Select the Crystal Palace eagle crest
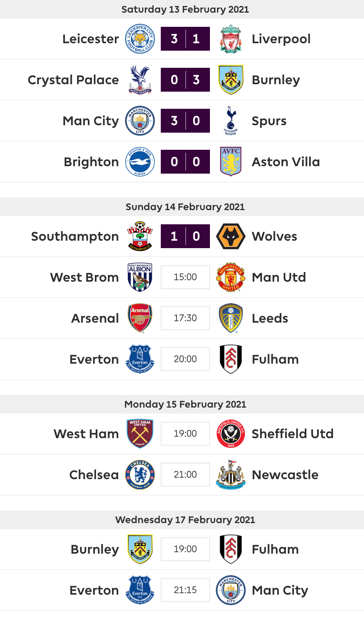Screen dimensions: 364x617 [140, 80]
